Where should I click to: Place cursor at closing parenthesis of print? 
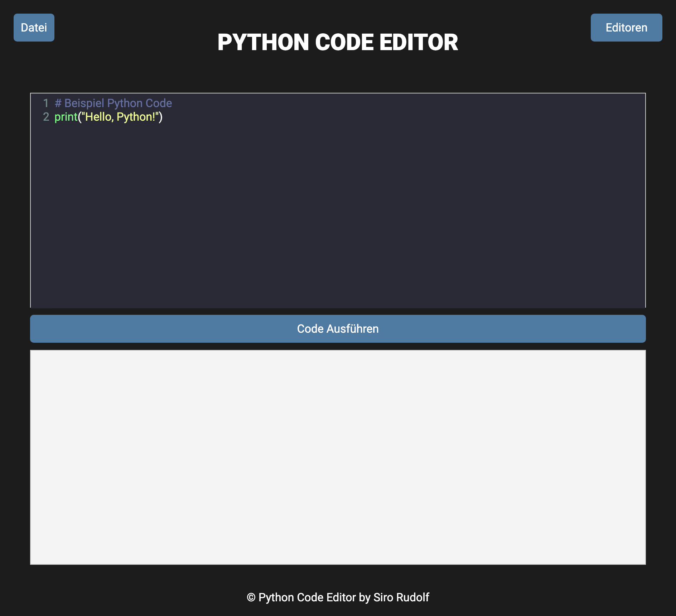coord(161,117)
